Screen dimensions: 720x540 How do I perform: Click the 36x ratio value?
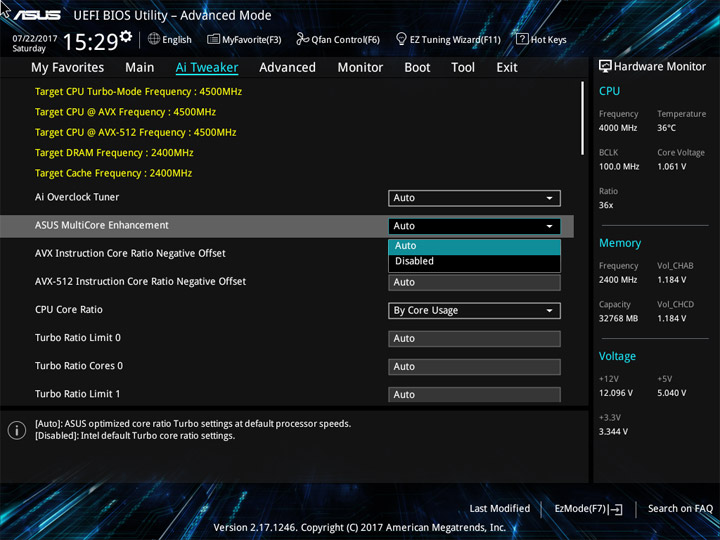(606, 205)
